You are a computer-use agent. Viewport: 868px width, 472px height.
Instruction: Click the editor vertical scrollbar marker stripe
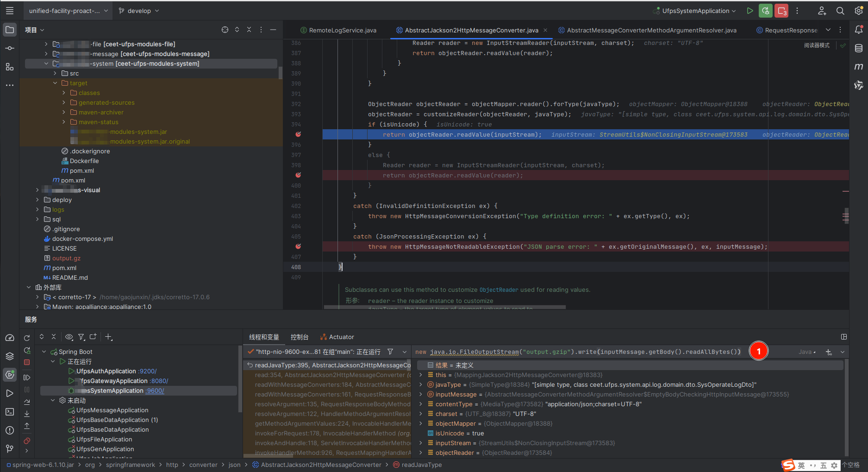(845, 176)
